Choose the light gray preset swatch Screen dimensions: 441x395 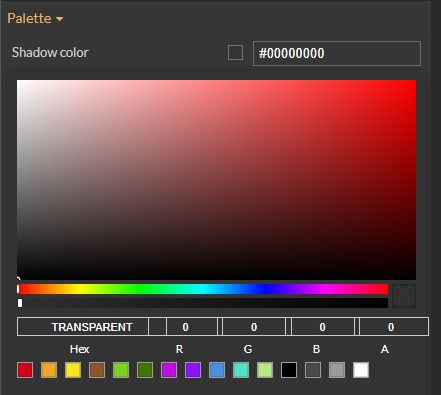[337, 370]
